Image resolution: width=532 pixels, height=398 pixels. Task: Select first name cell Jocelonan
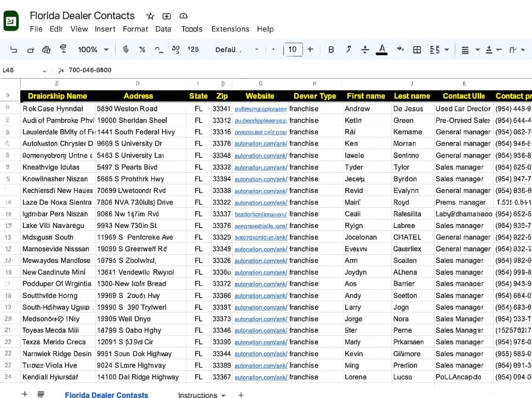[367, 238]
